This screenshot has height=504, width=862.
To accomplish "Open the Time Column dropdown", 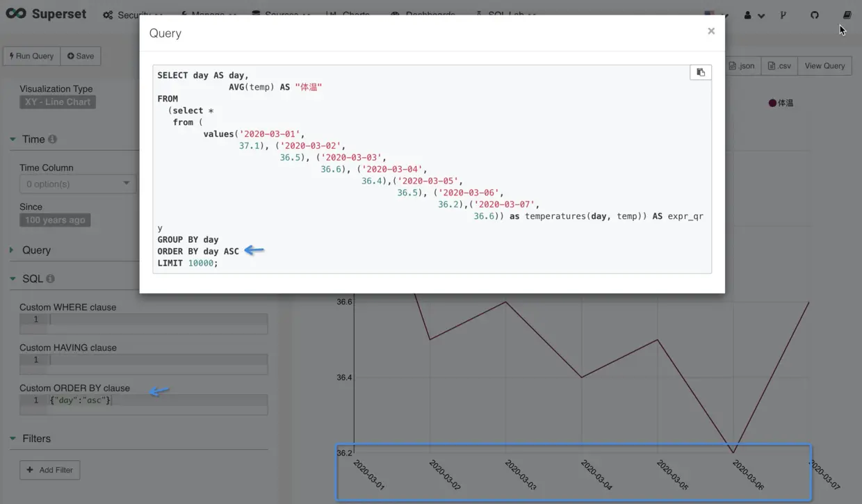I will pyautogui.click(x=77, y=184).
